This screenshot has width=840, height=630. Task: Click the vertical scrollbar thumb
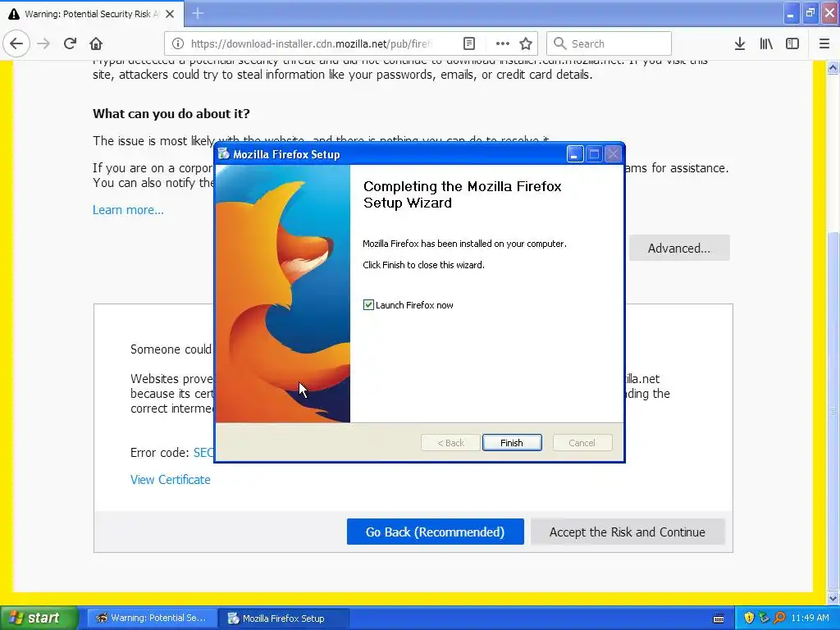833,411
